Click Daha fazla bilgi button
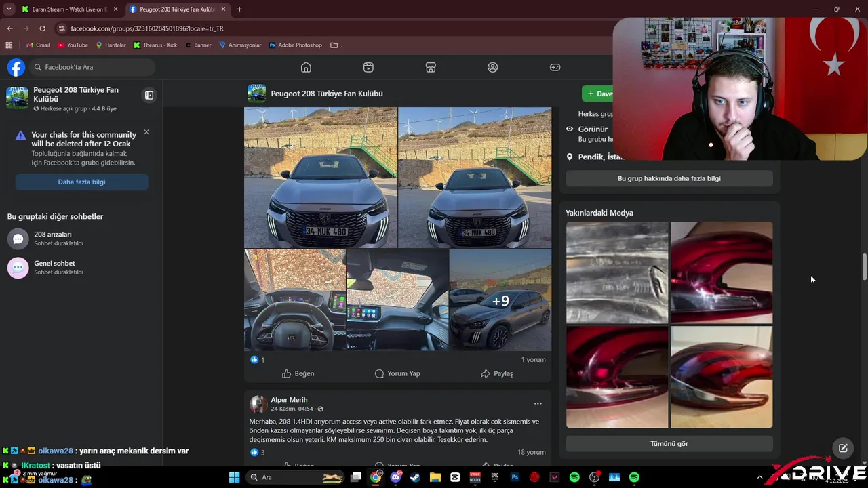 (x=81, y=182)
